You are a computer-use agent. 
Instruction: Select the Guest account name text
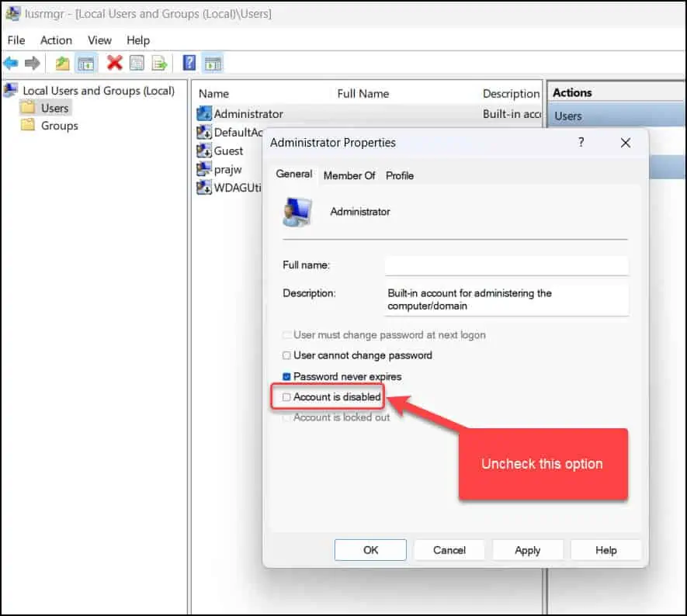(228, 151)
